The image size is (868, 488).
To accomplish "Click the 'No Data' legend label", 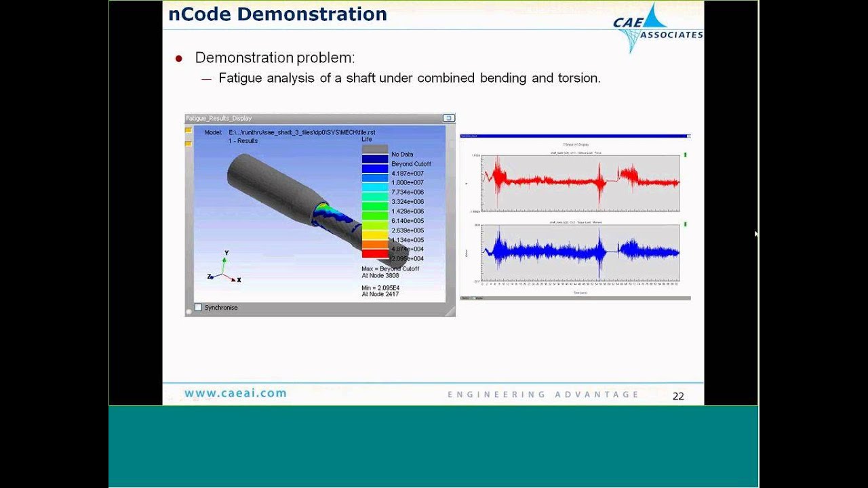I will tap(402, 155).
